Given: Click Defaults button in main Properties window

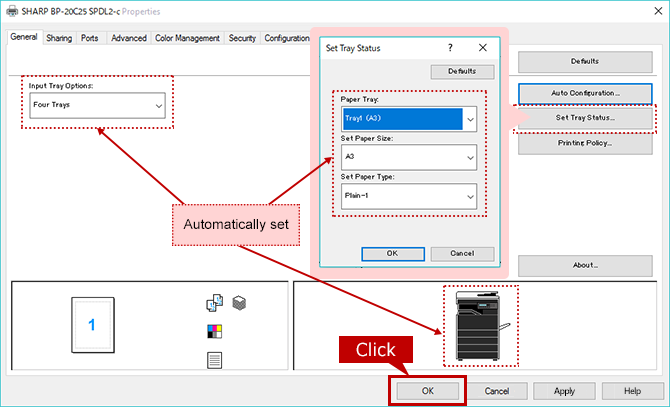Looking at the screenshot, I should click(x=585, y=61).
